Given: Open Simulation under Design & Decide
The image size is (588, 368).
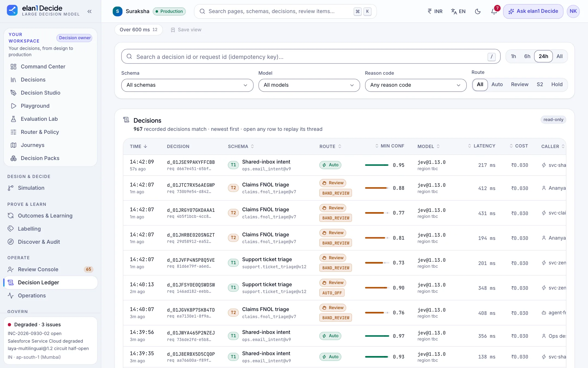Looking at the screenshot, I should click(51, 188).
